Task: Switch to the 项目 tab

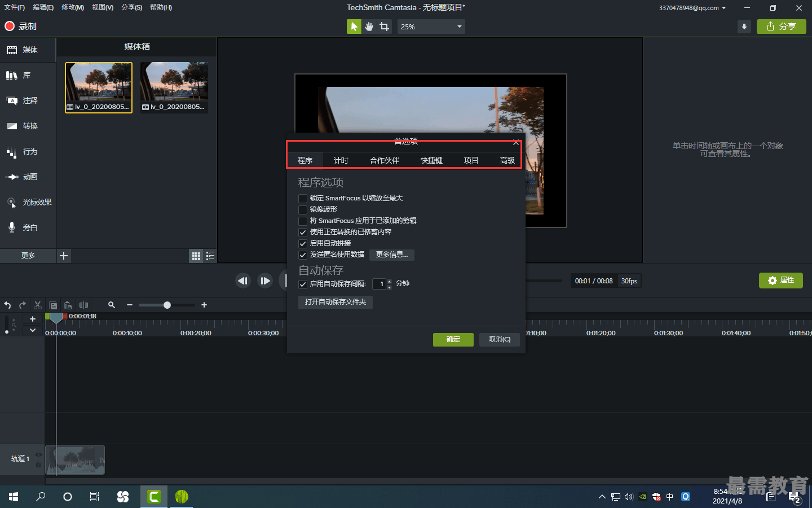Action: (471, 160)
